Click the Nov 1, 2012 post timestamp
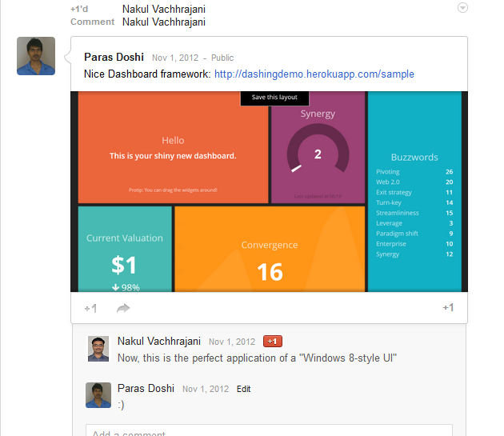 click(x=175, y=58)
